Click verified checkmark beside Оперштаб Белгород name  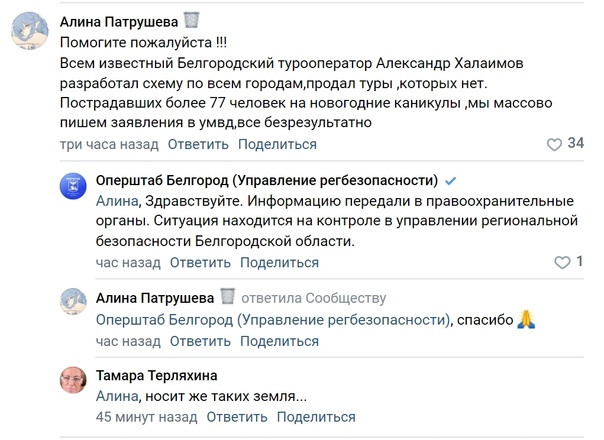click(x=450, y=180)
